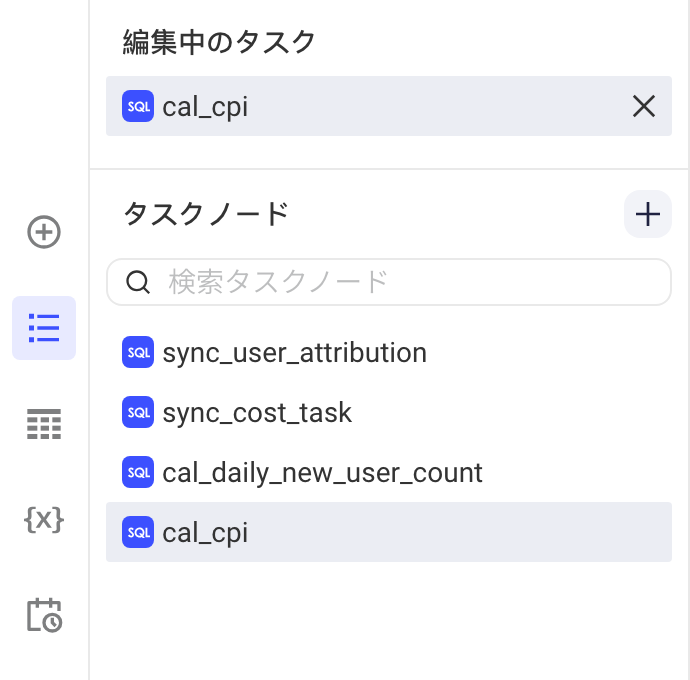Click SQL icon beside sync_user_attribution
Screen dimensions: 690x680
click(x=138, y=352)
